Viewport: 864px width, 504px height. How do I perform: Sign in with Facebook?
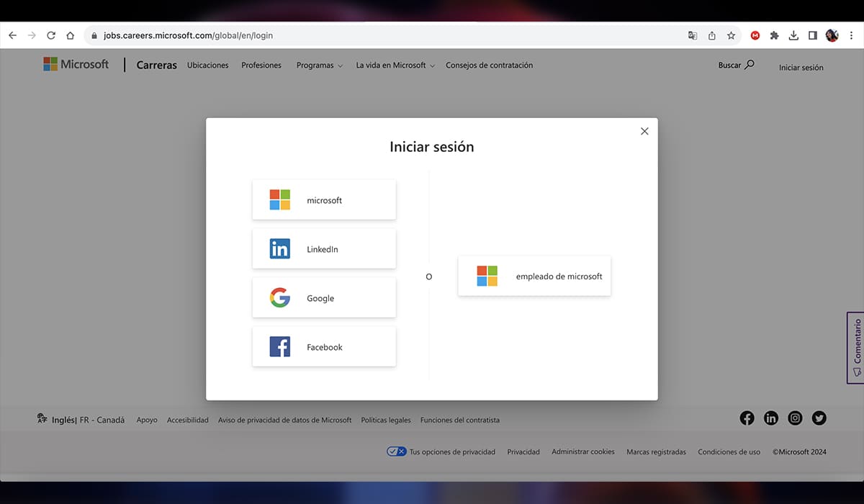[x=324, y=346]
